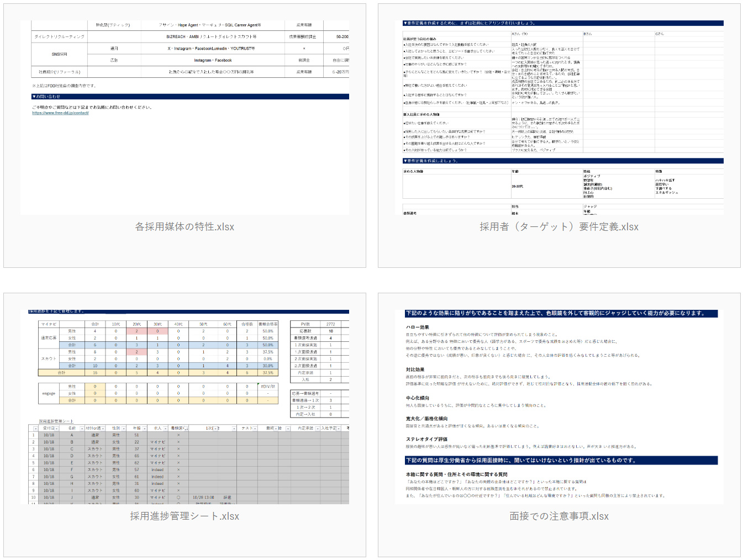The width and height of the screenshot is (743, 560).
Task: Select the ▼要件定義を作成しましょう。 header bar
Action: (563, 161)
